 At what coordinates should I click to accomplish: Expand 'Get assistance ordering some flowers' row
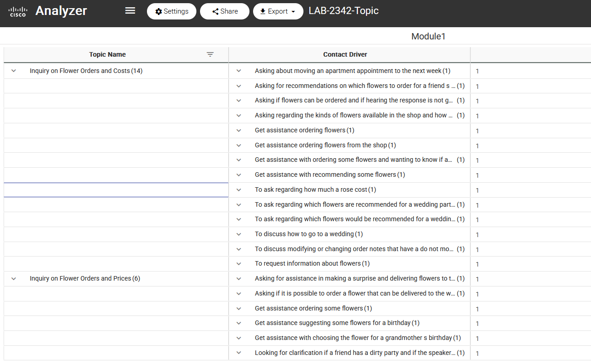tap(239, 308)
